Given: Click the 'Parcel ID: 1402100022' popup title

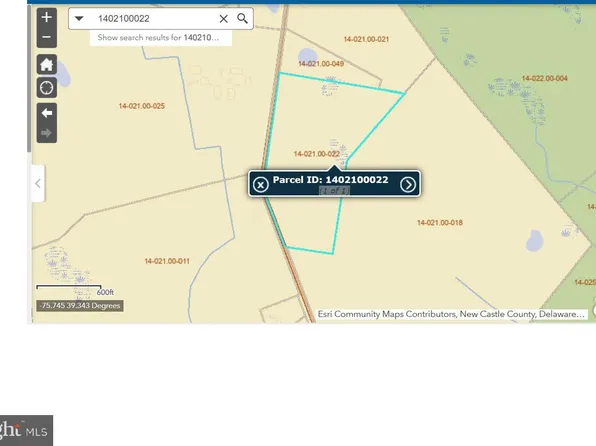Looking at the screenshot, I should (331, 180).
